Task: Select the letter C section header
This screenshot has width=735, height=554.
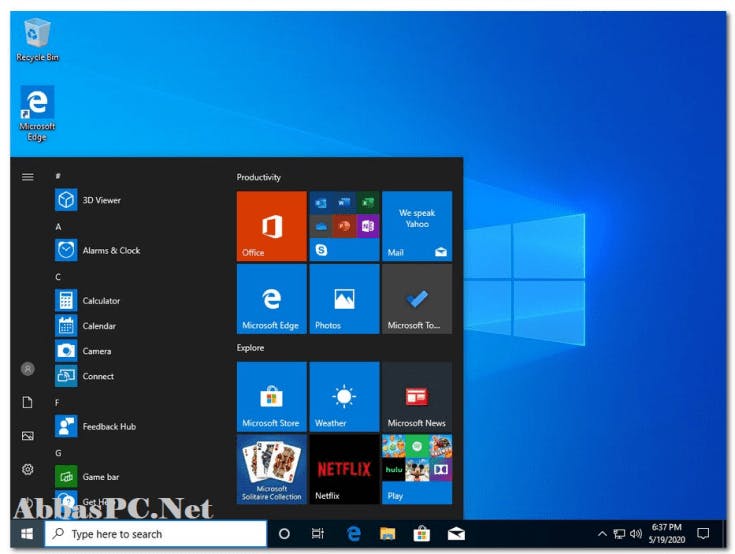Action: pyautogui.click(x=58, y=277)
